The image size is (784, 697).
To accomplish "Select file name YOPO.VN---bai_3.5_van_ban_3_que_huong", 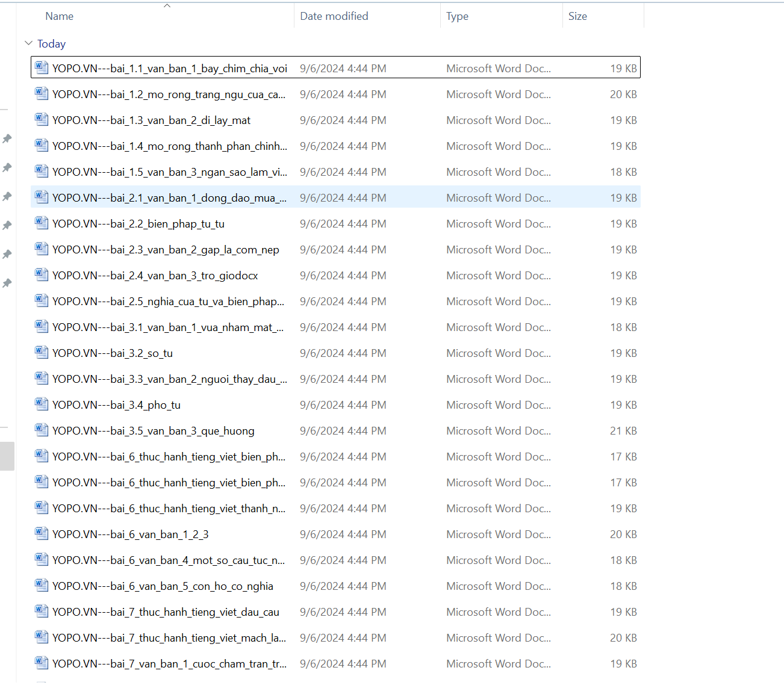I will point(154,431).
